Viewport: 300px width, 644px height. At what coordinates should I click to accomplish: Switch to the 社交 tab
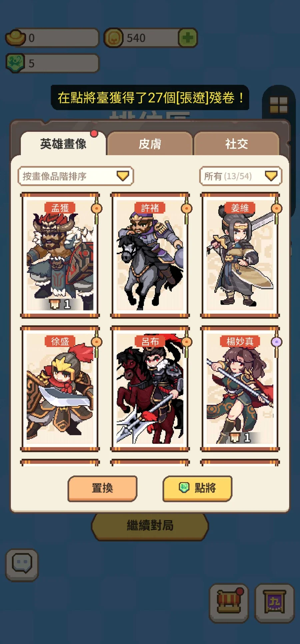click(236, 144)
